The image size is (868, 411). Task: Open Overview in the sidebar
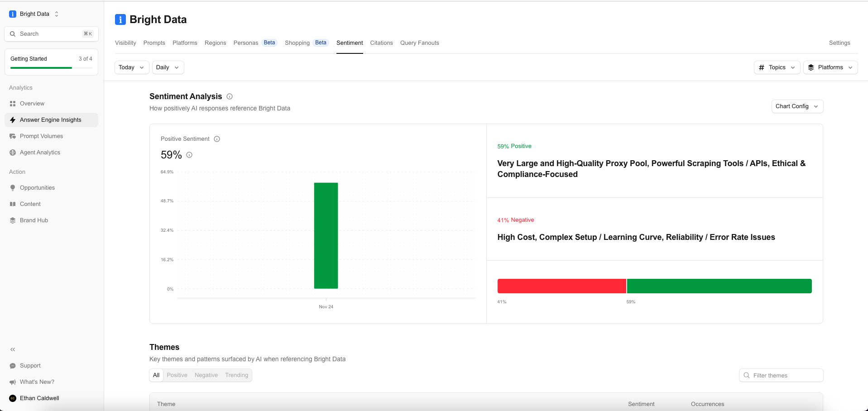coord(51,104)
